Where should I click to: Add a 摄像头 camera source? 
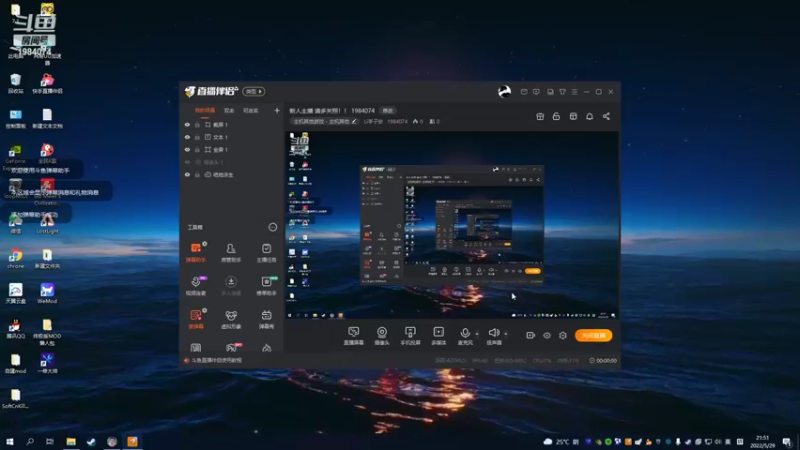tap(382, 336)
